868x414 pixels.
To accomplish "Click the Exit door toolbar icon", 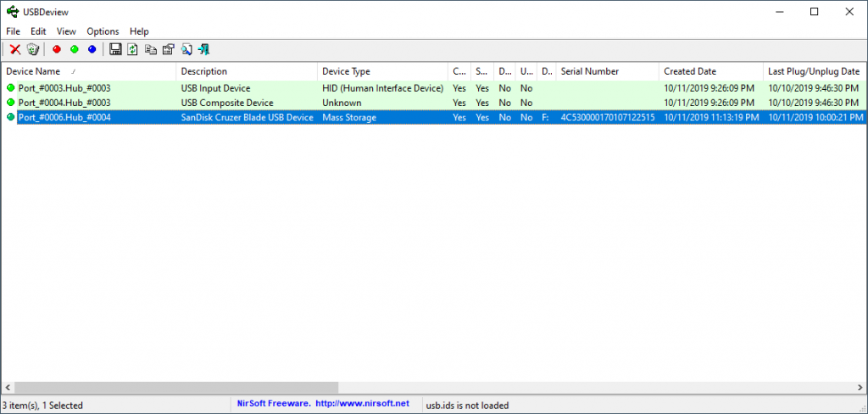I will (203, 50).
